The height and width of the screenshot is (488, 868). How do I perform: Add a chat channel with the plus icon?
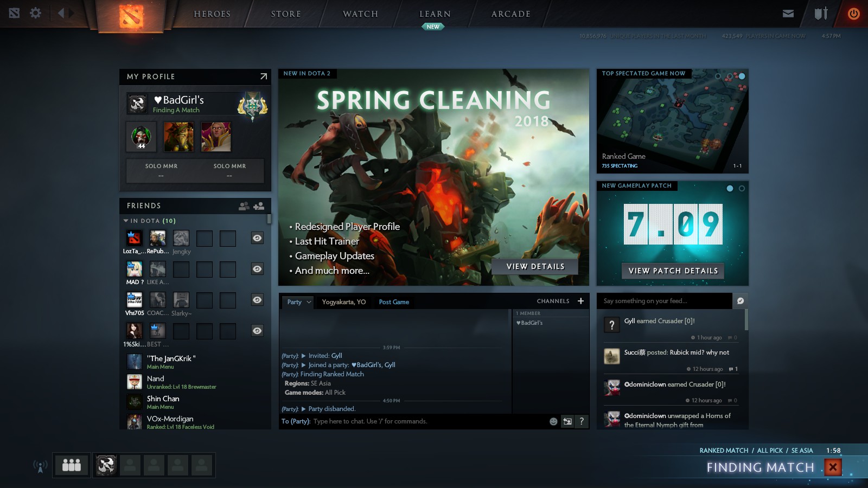[580, 301]
